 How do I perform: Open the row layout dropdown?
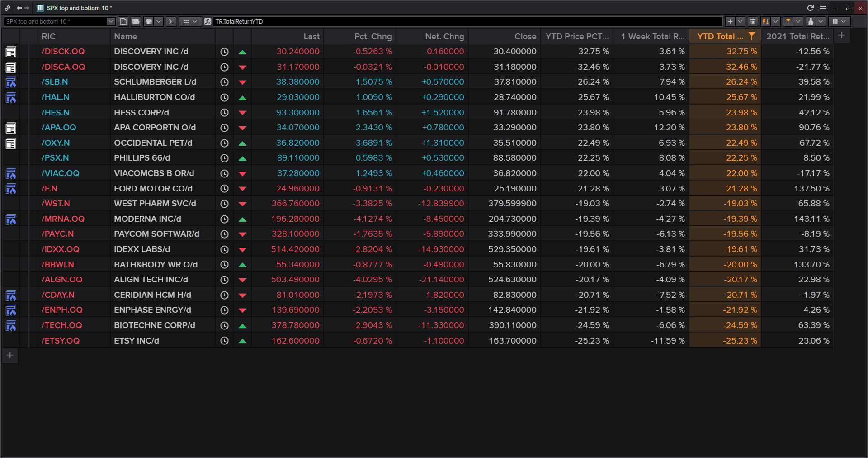pos(190,21)
